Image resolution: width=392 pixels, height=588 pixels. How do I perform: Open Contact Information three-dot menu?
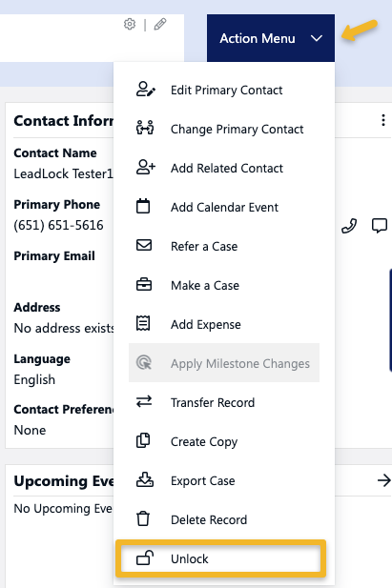pos(383,120)
